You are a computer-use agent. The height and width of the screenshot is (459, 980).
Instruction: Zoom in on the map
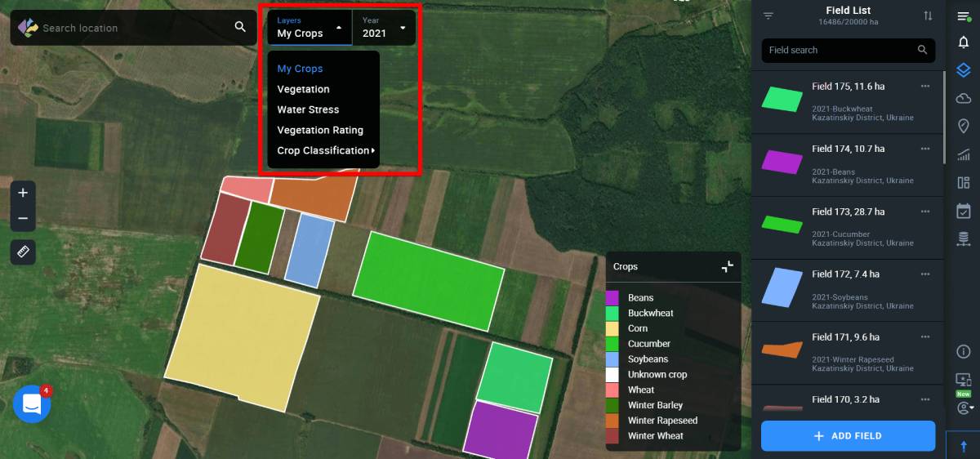click(x=23, y=193)
